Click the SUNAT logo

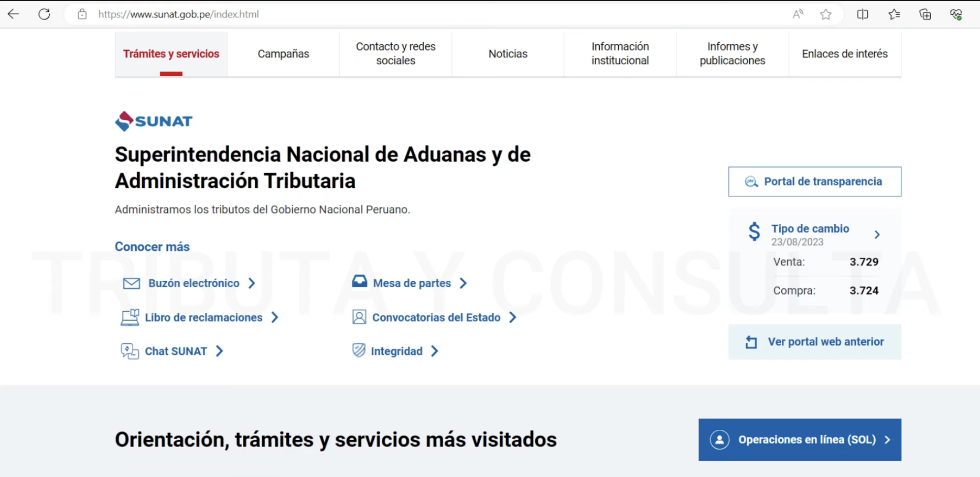[153, 121]
